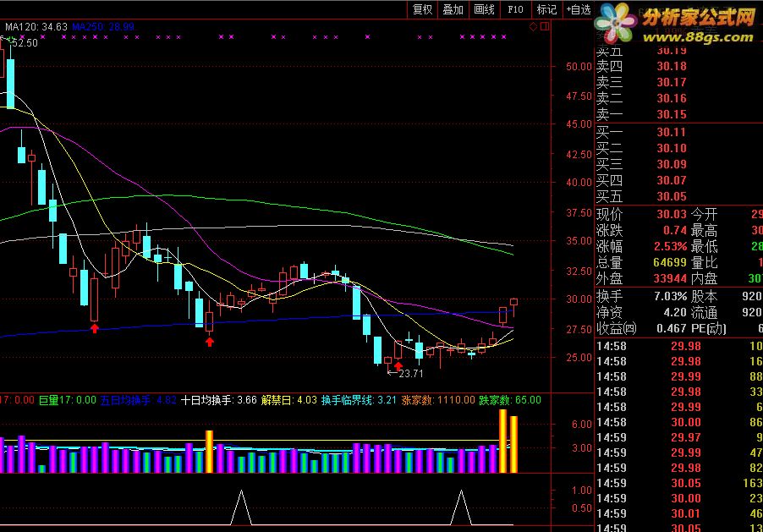Open the F10 company info page
This screenshot has height=532, width=763.
[x=515, y=10]
